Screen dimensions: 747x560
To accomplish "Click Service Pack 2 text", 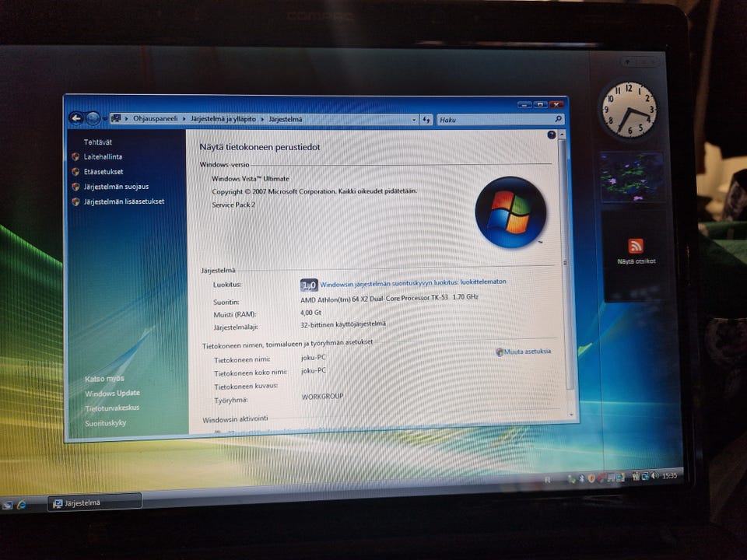I will [x=233, y=205].
